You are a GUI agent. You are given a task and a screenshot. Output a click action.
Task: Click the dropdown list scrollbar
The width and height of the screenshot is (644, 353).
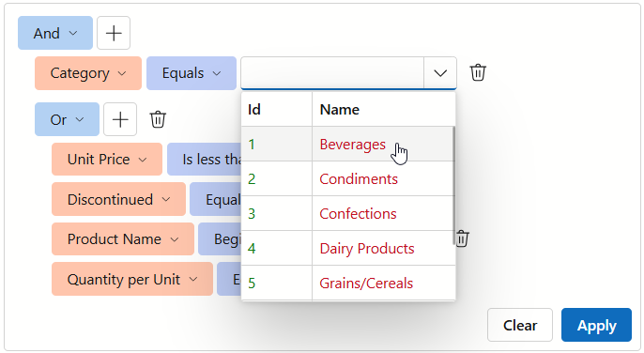[x=453, y=185]
